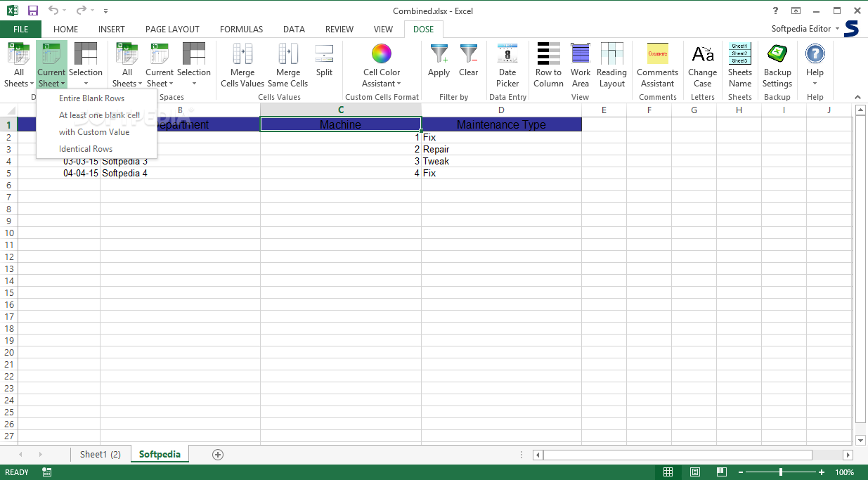Screen dimensions: 868x480
Task: Open Merge Cells Values tool
Action: tap(242, 65)
